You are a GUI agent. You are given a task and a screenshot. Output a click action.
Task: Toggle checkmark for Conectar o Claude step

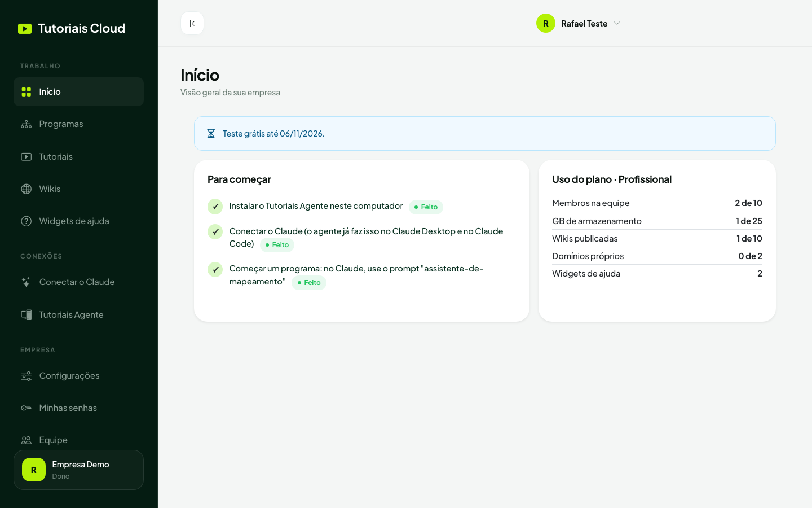tap(215, 232)
